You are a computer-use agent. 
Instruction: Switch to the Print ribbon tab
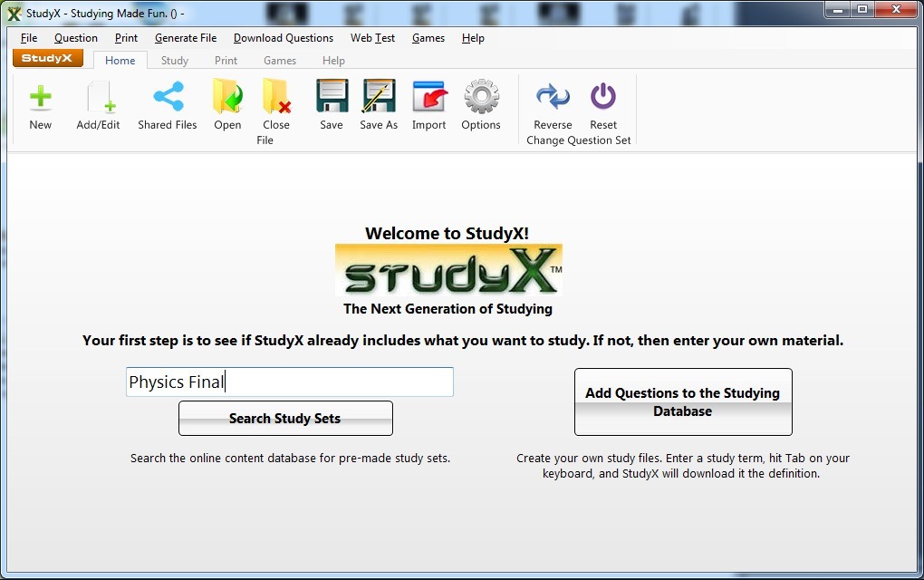(226, 61)
